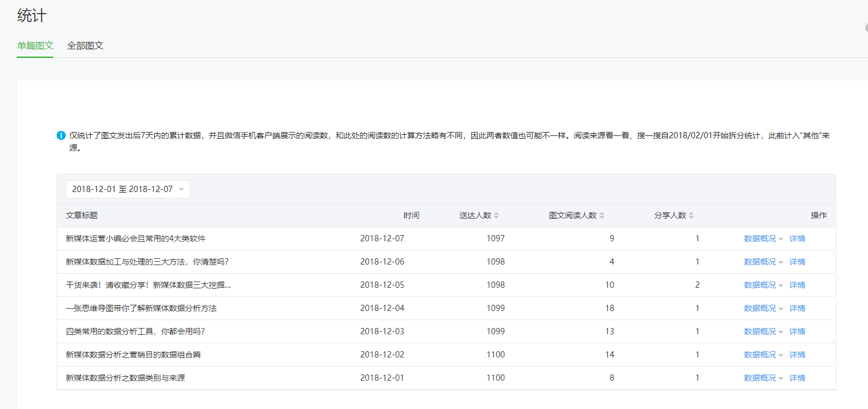Select article 四类常用的数据分析工具，你都会用吗？
Viewport: 868px width, 409px height.
135,331
